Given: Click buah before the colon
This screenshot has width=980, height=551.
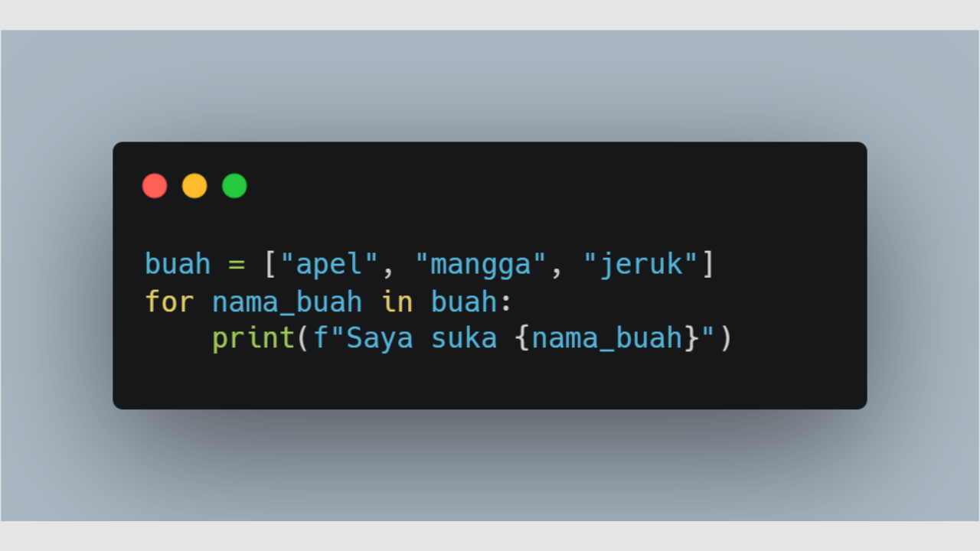Looking at the screenshot, I should coord(464,302).
